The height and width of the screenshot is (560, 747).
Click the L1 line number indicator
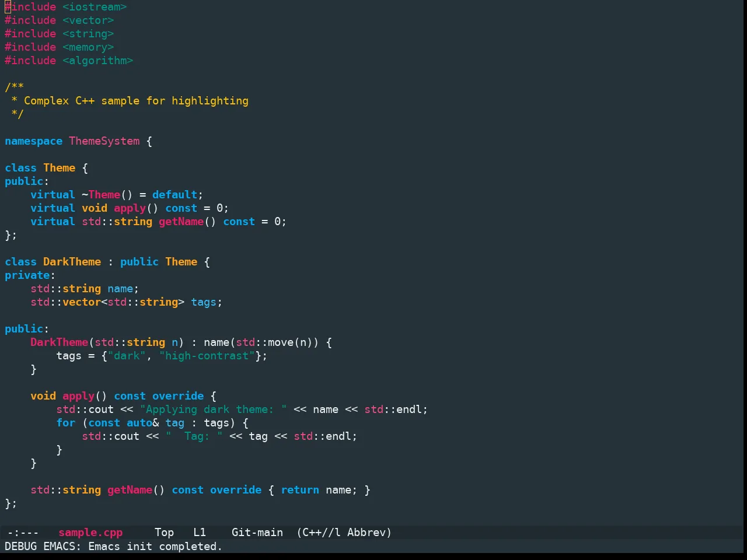click(200, 533)
